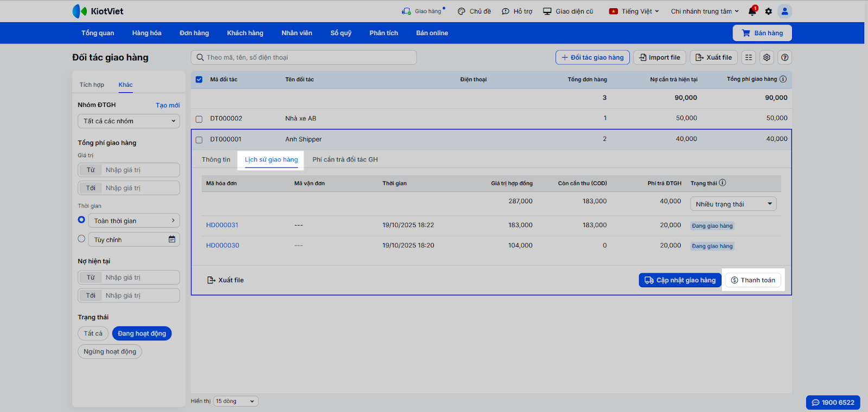Viewport: 868px width, 412px height.
Task: Open the help question mark icon
Action: coord(784,57)
